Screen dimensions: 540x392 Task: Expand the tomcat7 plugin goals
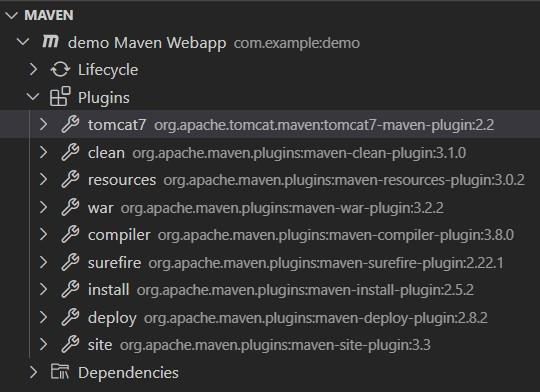(43, 124)
